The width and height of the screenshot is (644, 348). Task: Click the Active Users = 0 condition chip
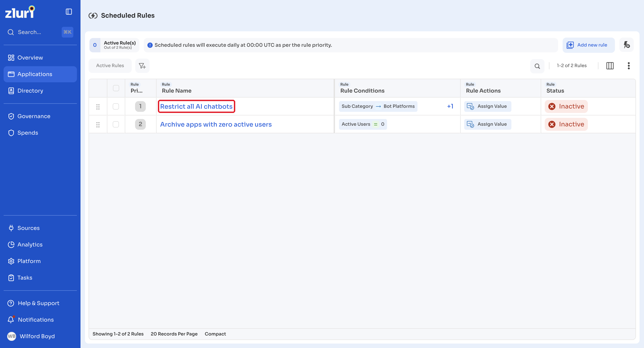pyautogui.click(x=362, y=124)
